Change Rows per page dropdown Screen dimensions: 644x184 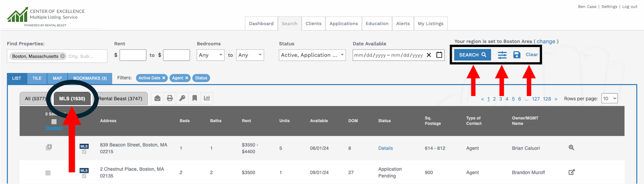[x=609, y=98]
